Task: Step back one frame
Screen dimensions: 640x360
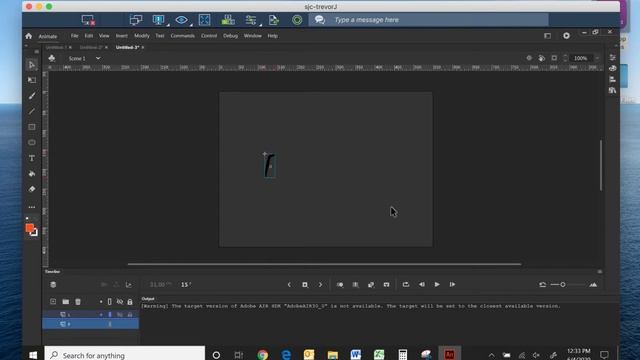Action: 422,284
